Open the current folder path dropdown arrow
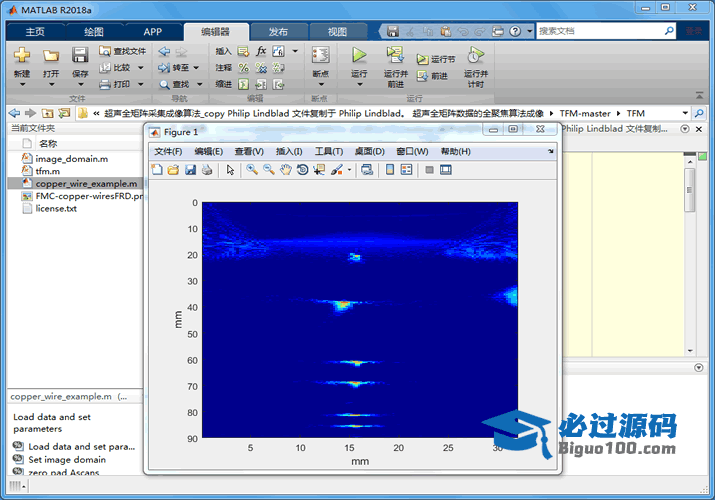This screenshot has height=500, width=715. tap(685, 113)
